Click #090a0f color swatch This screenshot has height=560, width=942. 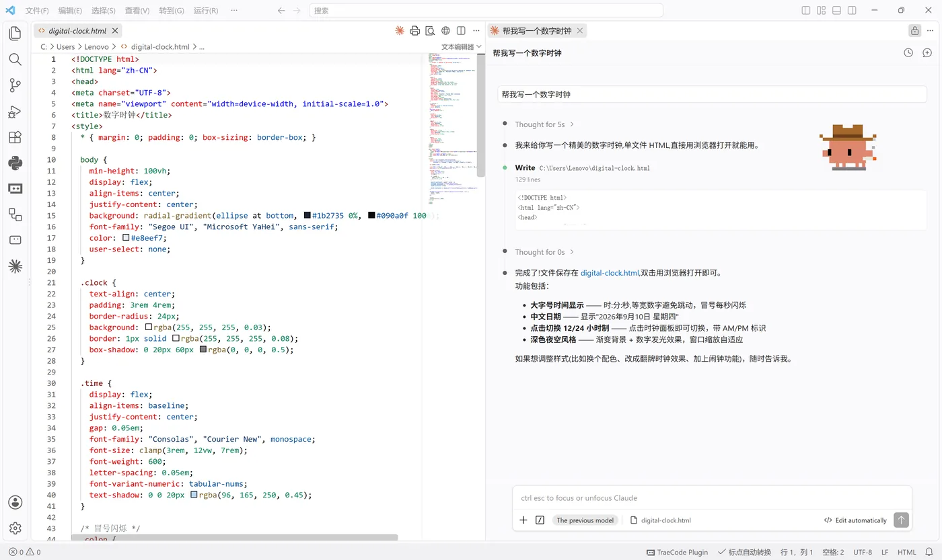(371, 216)
